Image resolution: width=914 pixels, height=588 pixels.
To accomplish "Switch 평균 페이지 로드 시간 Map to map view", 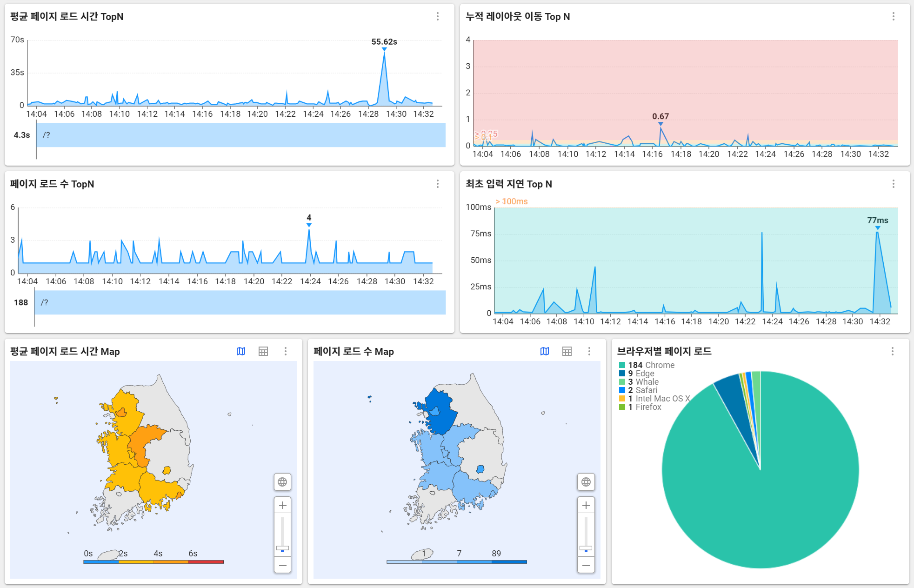I will (x=241, y=351).
